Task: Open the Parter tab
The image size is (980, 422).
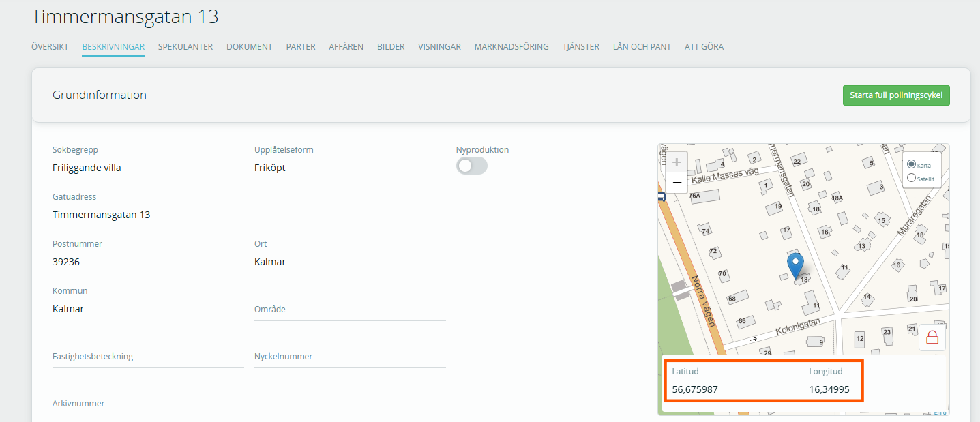Action: [301, 47]
